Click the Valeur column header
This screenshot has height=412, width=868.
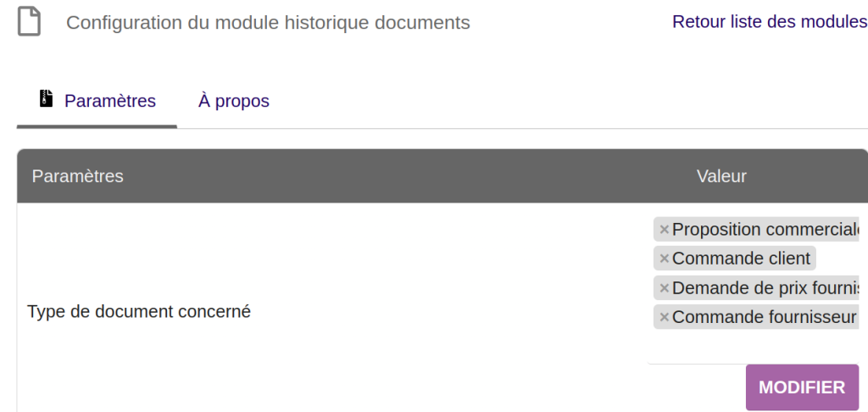721,176
